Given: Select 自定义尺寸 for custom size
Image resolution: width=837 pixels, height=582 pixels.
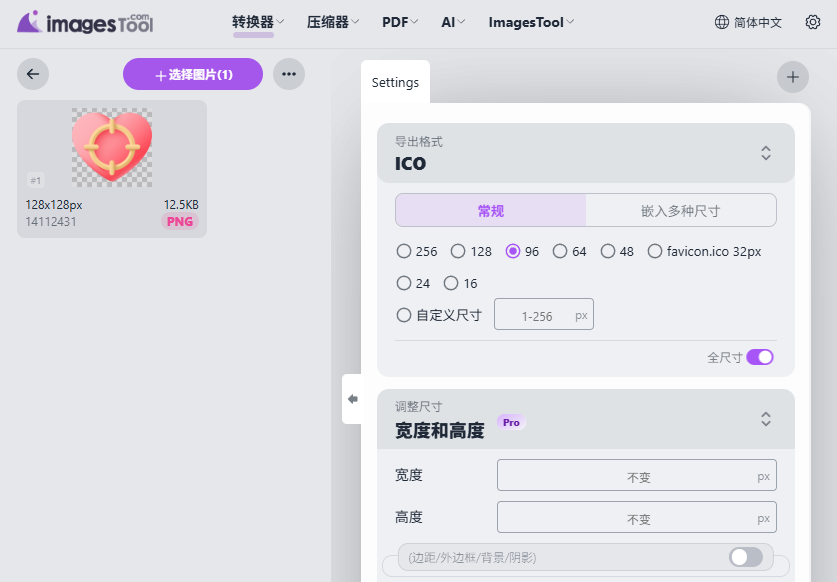Looking at the screenshot, I should [x=404, y=314].
